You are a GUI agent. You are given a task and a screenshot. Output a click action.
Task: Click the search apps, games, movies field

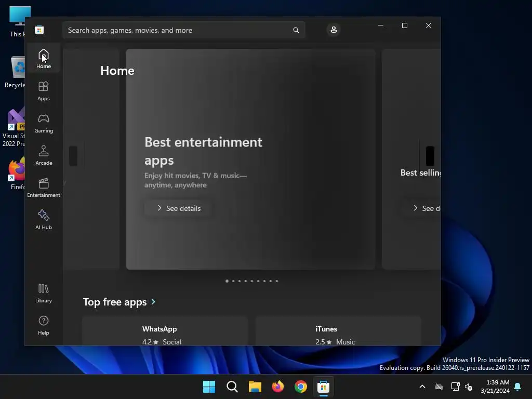[183, 30]
